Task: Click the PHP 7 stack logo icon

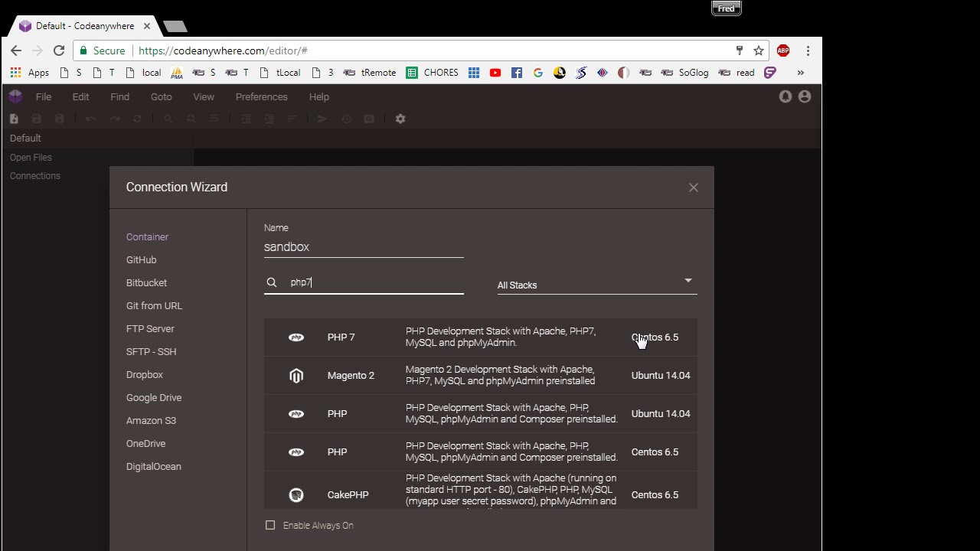Action: coord(296,337)
